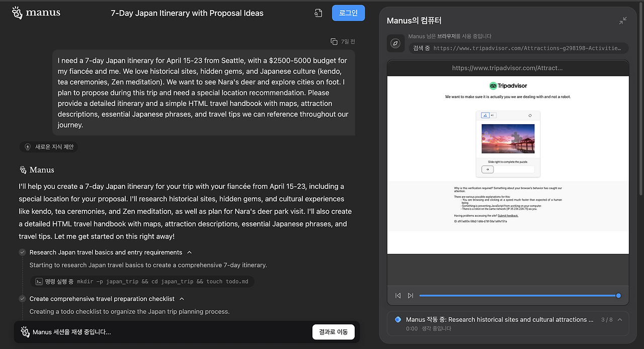Click the Manus hand icon above the reply
Screen dimensions: 644x349
23,169
